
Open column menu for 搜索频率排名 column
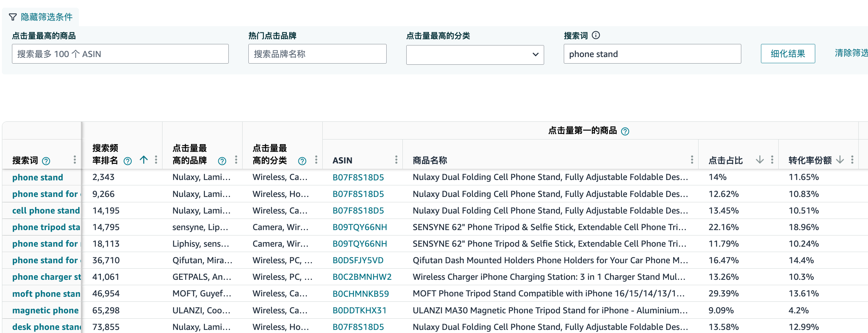156,160
